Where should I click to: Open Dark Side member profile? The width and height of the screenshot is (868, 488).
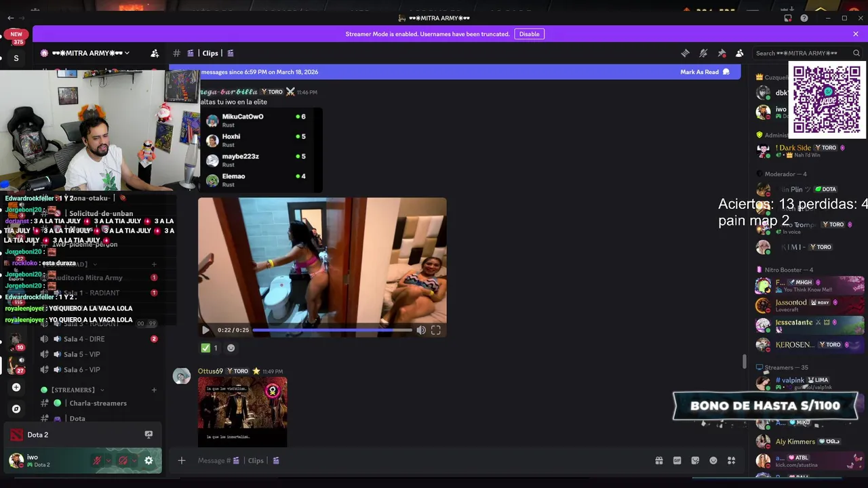810,150
